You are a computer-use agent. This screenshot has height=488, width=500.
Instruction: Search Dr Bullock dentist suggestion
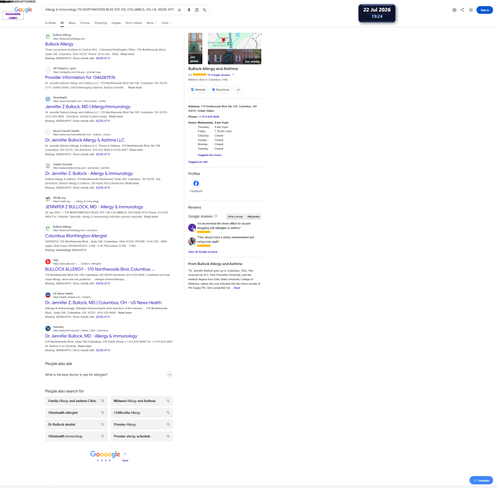pyautogui.click(x=76, y=424)
